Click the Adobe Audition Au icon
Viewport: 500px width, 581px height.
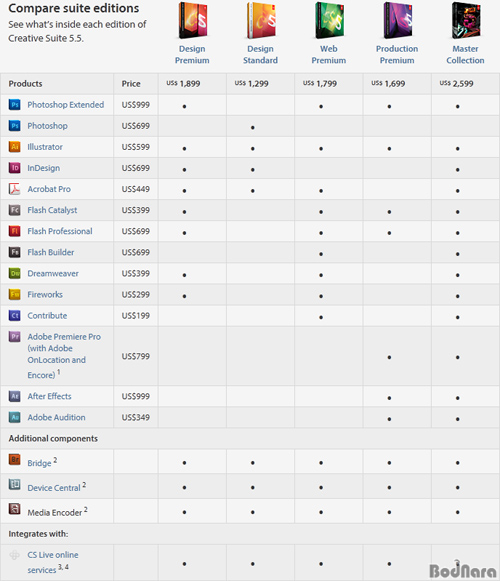[x=14, y=417]
